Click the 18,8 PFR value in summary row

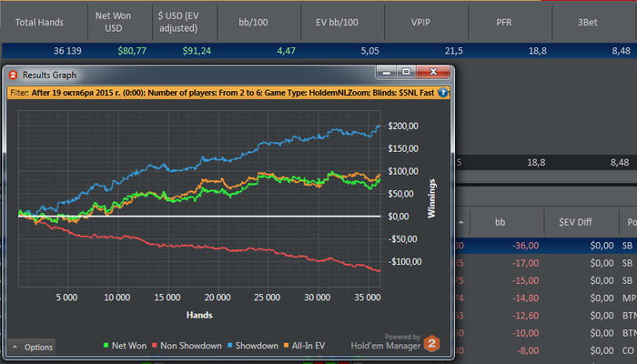click(536, 163)
